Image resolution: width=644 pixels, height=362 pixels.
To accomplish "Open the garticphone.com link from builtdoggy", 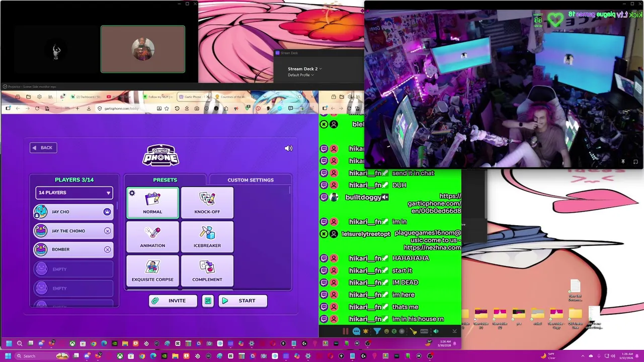I will [x=434, y=204].
